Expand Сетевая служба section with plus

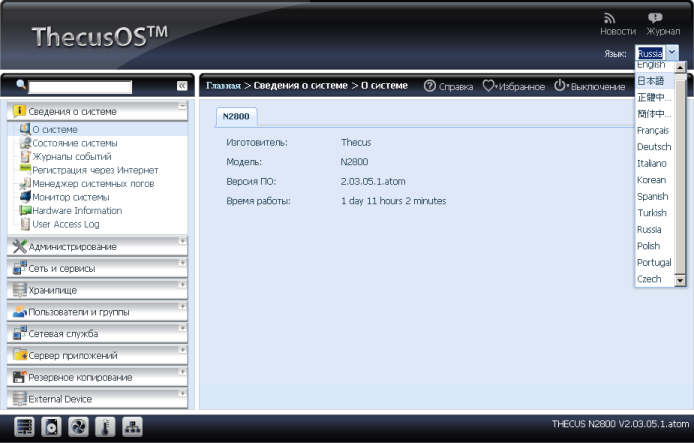click(182, 328)
